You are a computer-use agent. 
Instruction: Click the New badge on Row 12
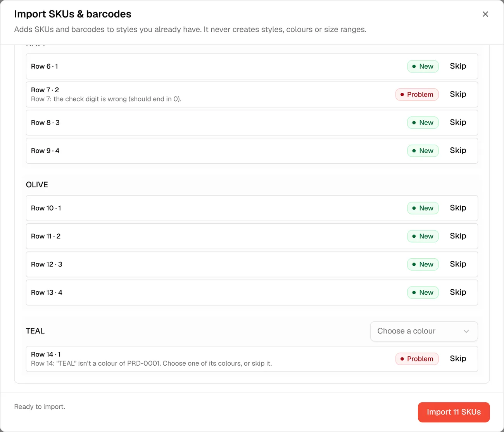point(423,264)
